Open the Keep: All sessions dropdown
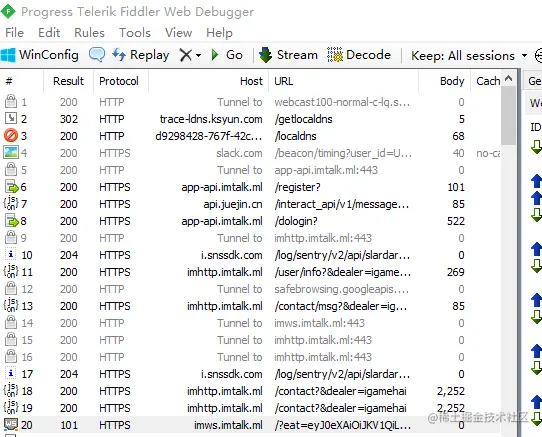542x437 pixels. (x=469, y=56)
